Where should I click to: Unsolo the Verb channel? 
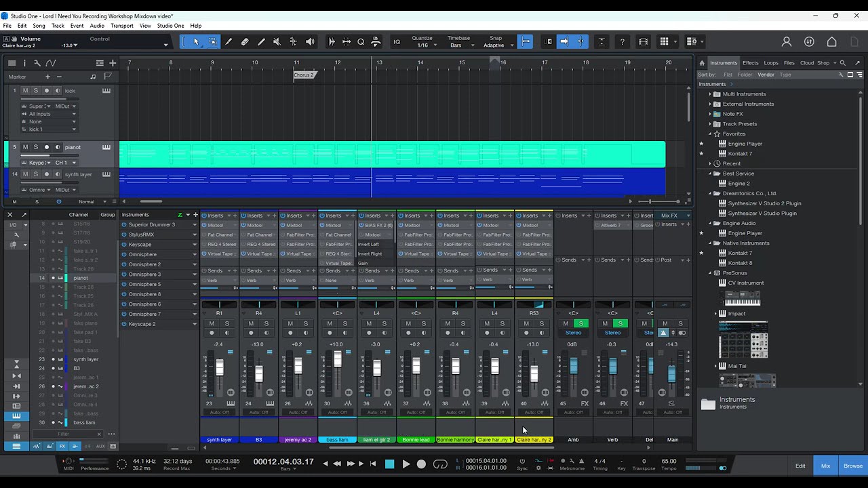point(620,324)
